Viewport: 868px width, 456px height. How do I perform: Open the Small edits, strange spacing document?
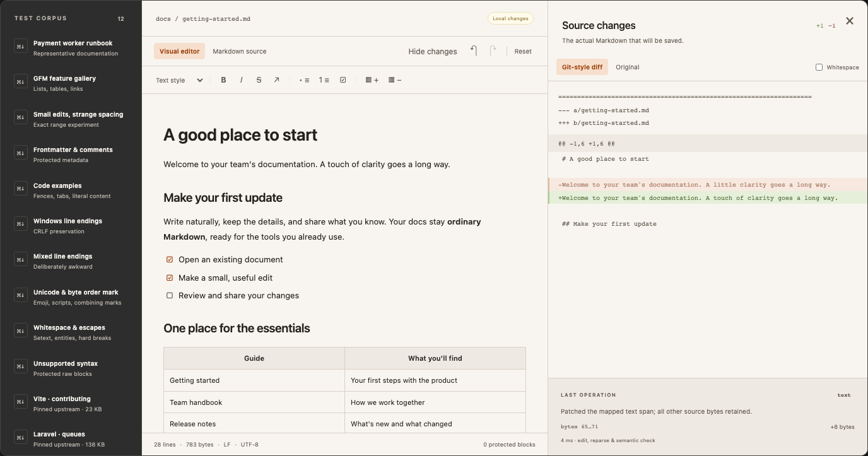[x=71, y=119]
